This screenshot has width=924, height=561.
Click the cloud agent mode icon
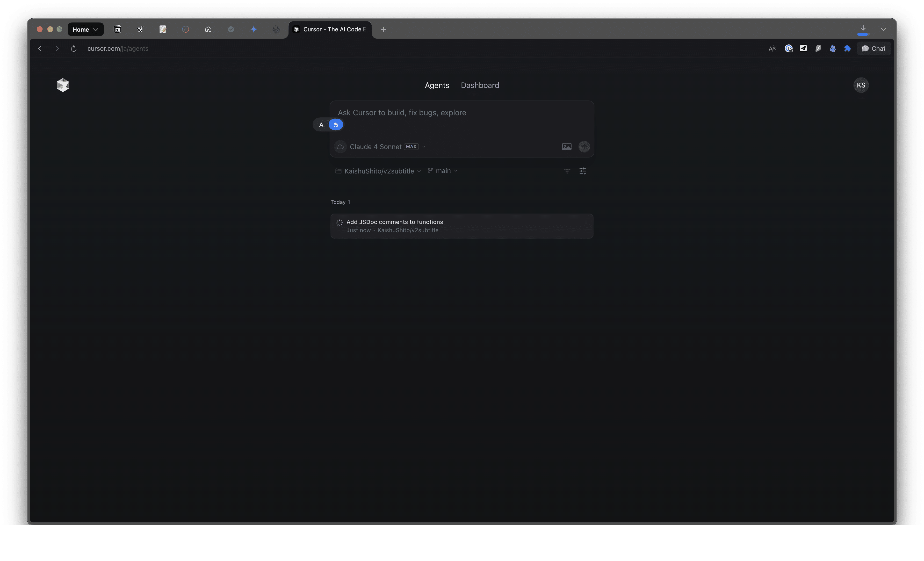tap(340, 147)
